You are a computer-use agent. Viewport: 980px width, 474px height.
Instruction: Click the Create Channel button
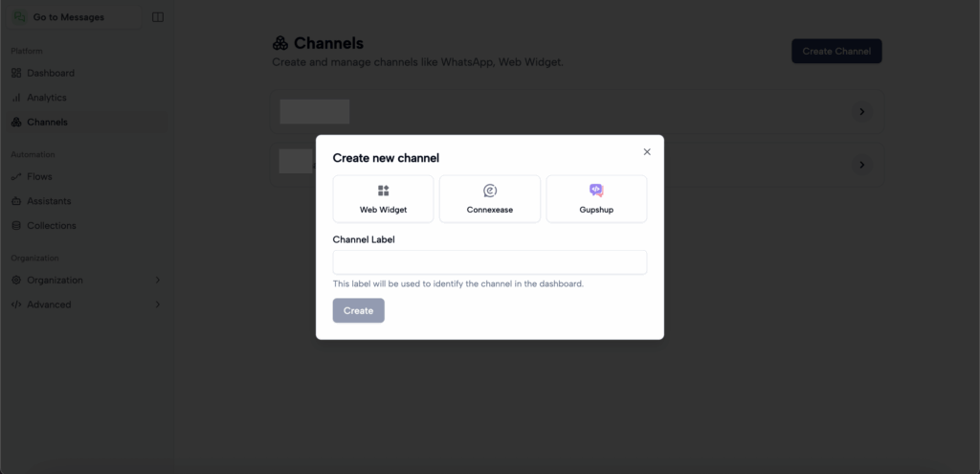[836, 52]
